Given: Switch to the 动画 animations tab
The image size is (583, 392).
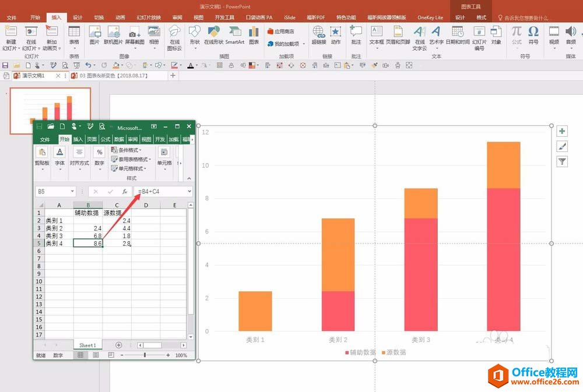Looking at the screenshot, I should [x=120, y=17].
